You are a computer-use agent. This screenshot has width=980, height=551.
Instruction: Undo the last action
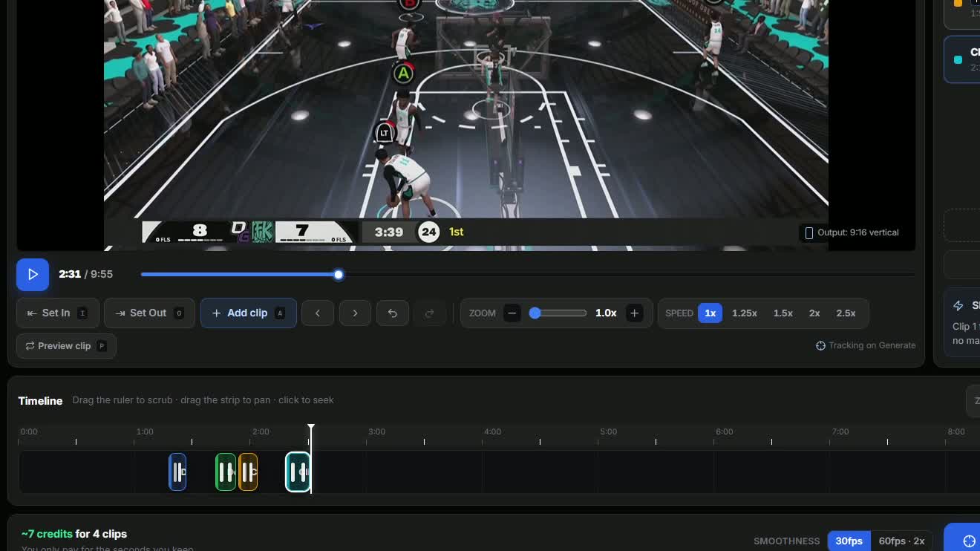[x=392, y=313]
